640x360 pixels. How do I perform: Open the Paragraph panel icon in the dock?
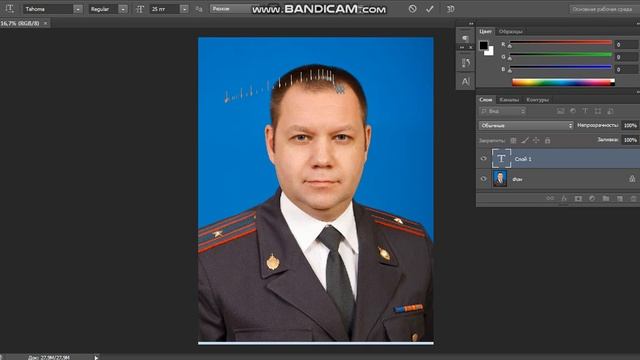click(x=465, y=38)
